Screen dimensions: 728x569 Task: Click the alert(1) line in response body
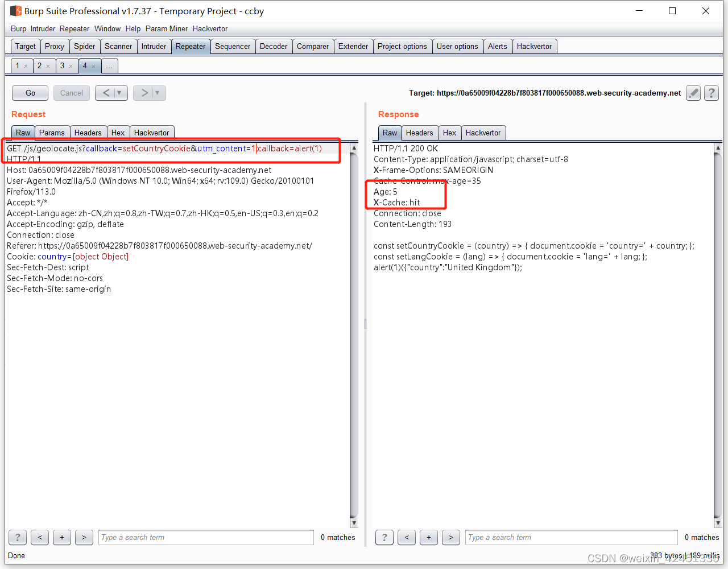pos(448,267)
